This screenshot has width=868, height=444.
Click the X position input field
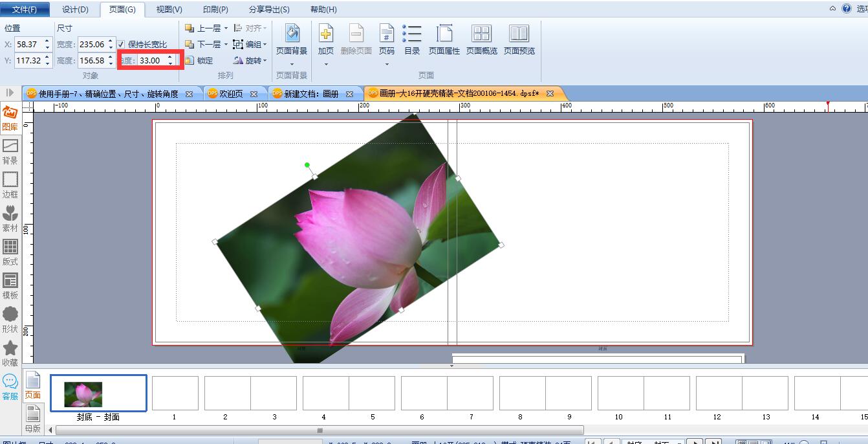(x=28, y=45)
